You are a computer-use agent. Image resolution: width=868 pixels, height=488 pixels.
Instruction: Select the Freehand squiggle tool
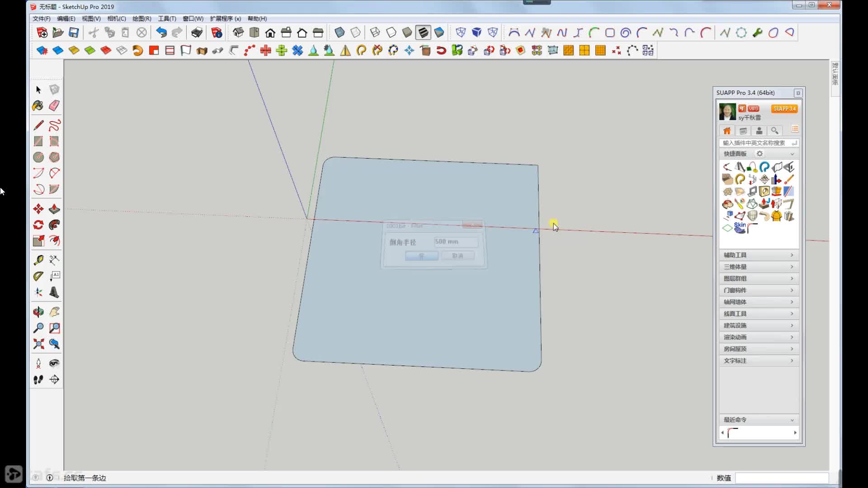54,125
